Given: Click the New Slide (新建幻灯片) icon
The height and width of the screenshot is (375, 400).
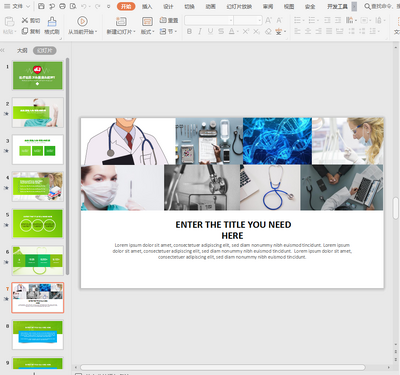Looking at the screenshot, I should [121, 21].
